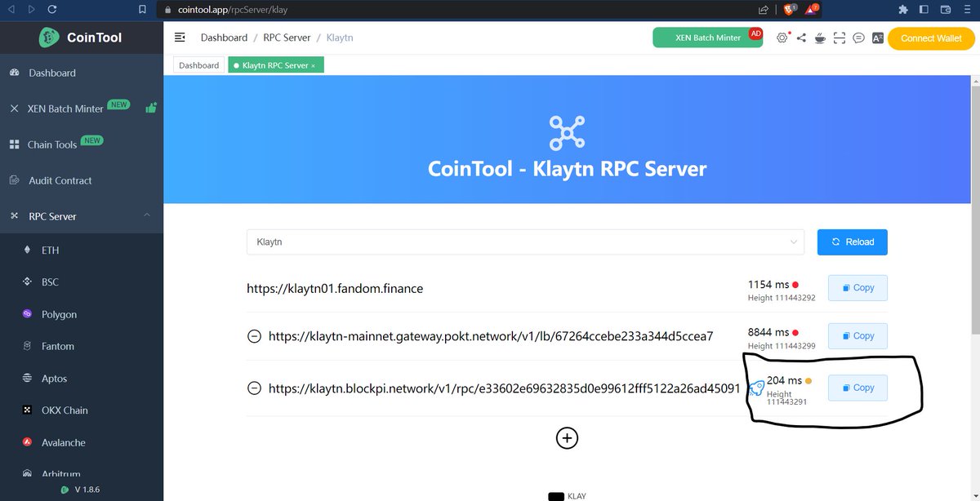Click the Reload button to refresh RPCs
This screenshot has width=980, height=501.
pyautogui.click(x=852, y=242)
